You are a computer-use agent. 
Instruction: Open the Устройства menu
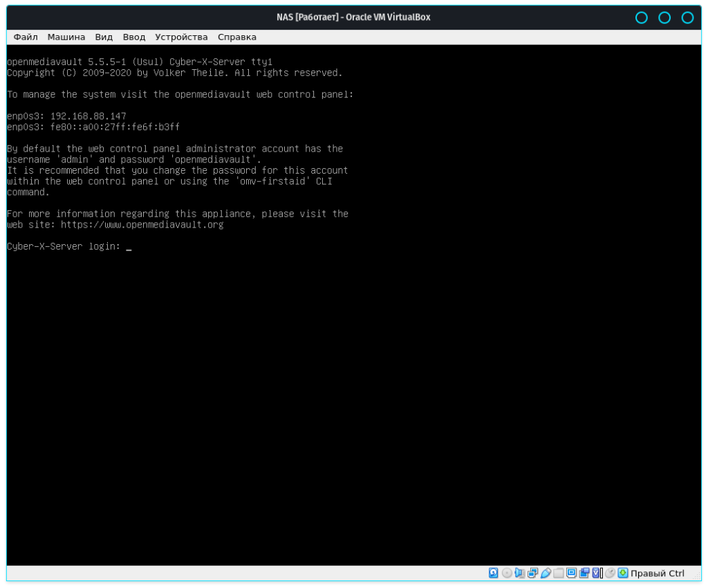pos(181,37)
